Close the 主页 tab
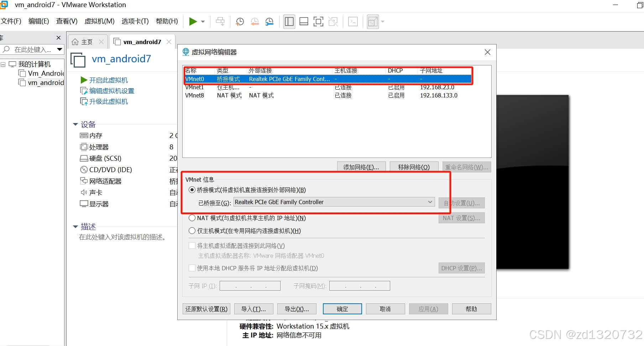The image size is (644, 346). [x=101, y=42]
